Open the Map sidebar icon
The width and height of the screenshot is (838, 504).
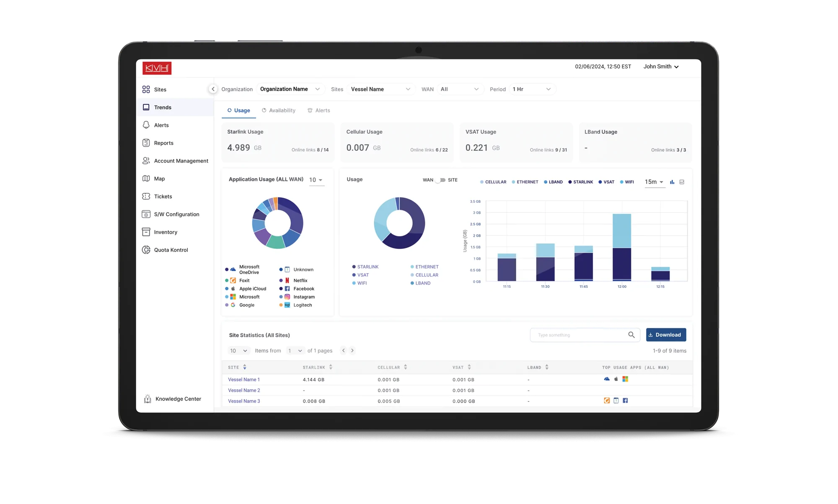click(x=146, y=178)
